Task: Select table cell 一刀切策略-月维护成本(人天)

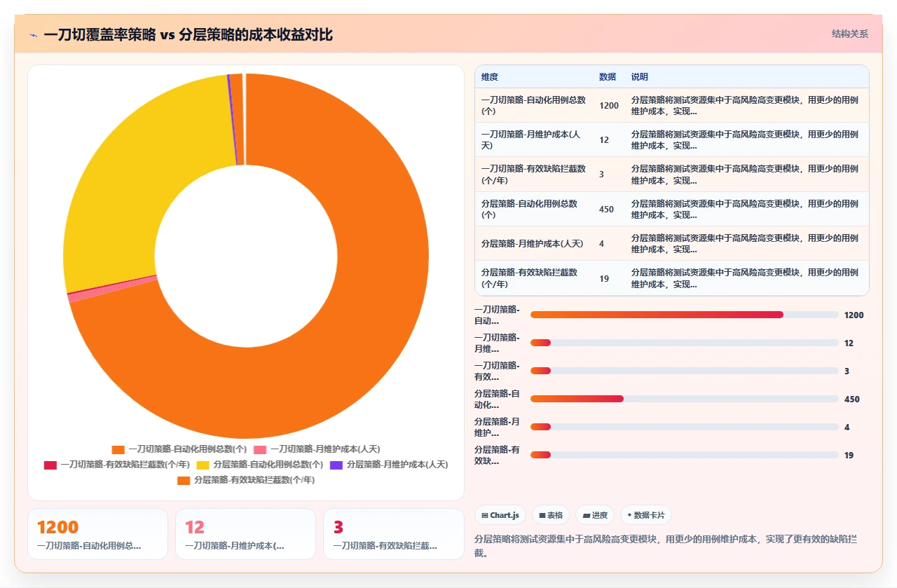Action: tap(534, 139)
